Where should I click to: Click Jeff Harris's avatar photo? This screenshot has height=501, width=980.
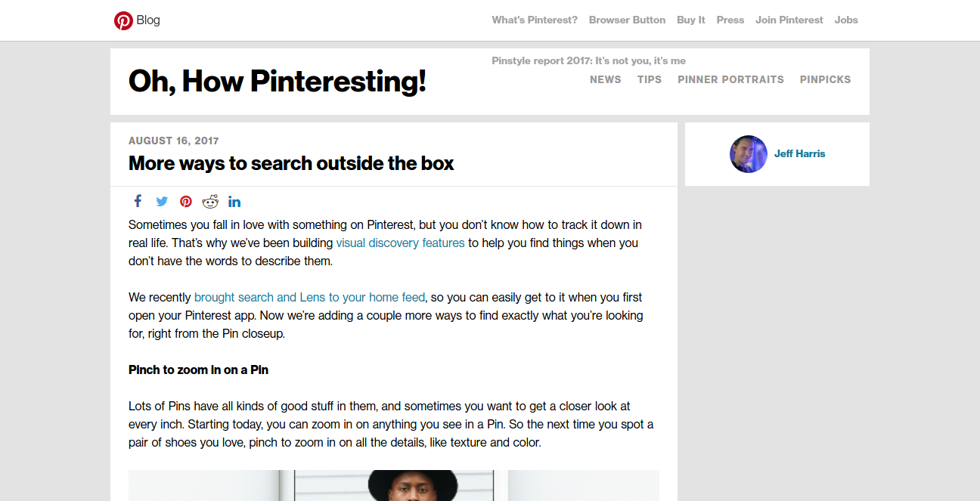pyautogui.click(x=749, y=154)
